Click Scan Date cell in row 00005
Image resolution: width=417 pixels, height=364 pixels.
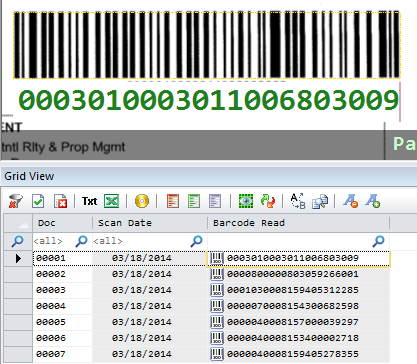click(150, 322)
